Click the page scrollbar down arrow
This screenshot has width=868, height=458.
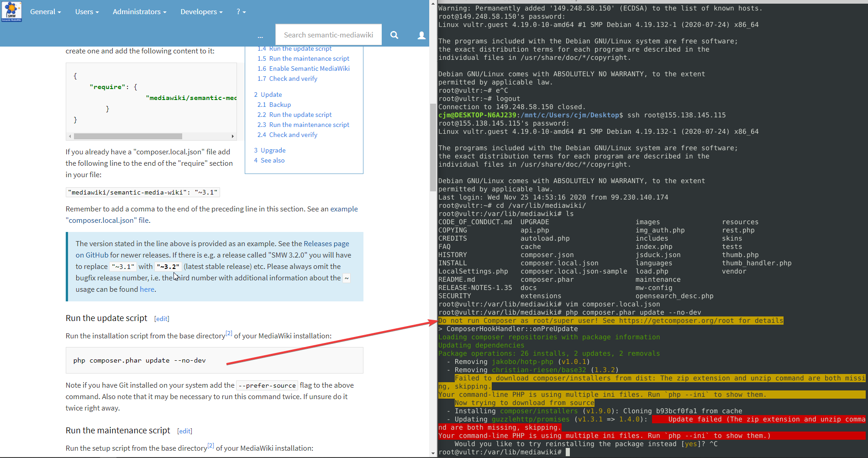(433, 453)
